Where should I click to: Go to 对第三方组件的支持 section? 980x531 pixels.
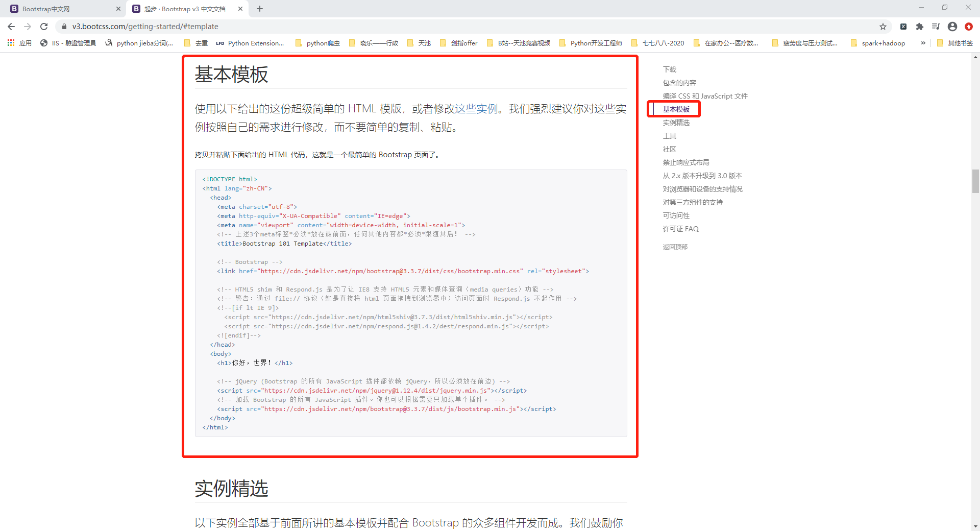point(693,202)
